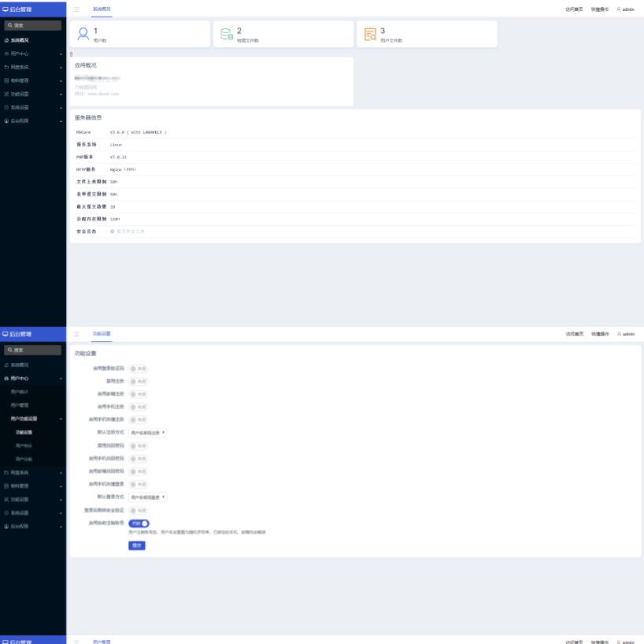Viewport: 644px width, 644px height.
Task: Open 用户分组 in the sidebar
Action: click(x=24, y=459)
